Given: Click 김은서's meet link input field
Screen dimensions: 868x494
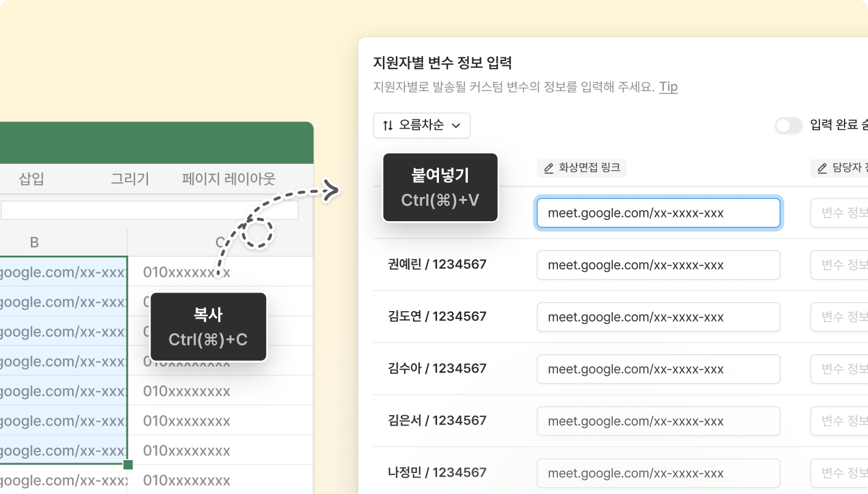Looking at the screenshot, I should tap(658, 421).
